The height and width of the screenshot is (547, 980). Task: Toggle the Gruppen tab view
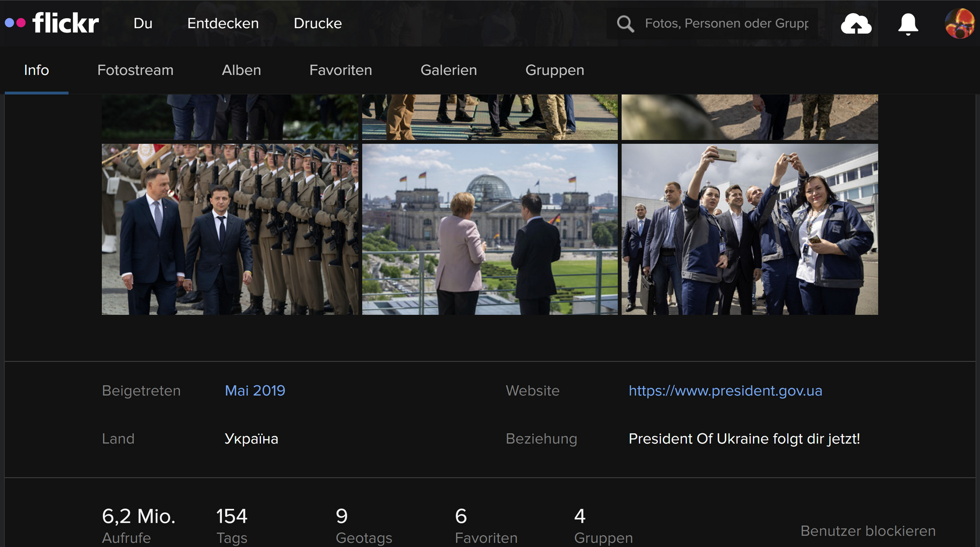(555, 70)
